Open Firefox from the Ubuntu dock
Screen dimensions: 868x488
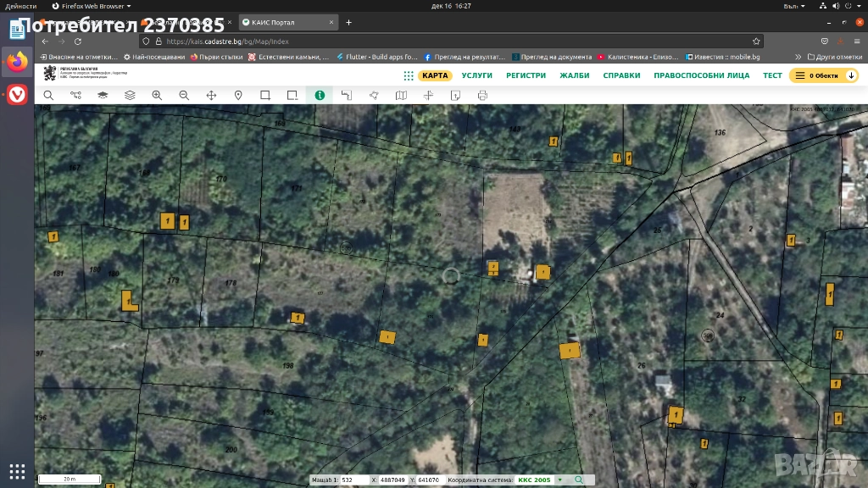point(17,62)
